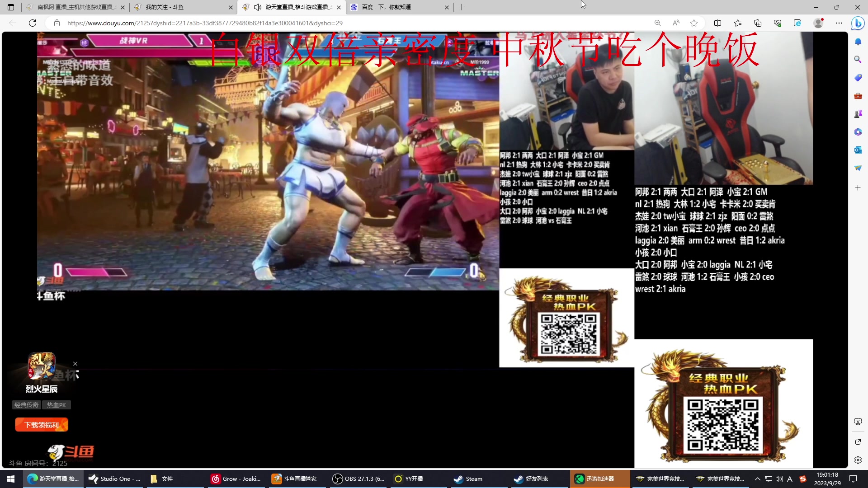This screenshot has height=488, width=868.
Task: Open the Windows notification center
Action: click(x=854, y=479)
